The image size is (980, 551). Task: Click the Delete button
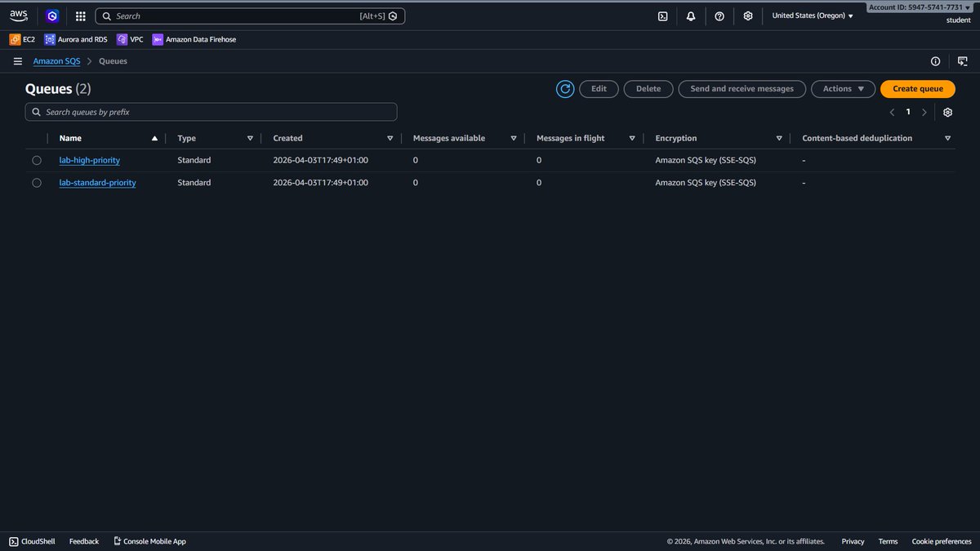[x=648, y=89]
